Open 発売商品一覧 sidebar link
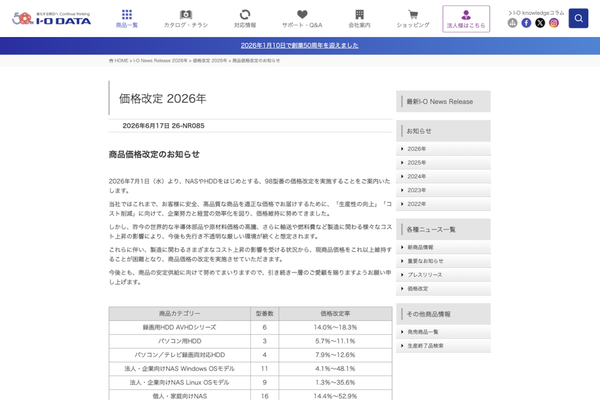 [443, 332]
